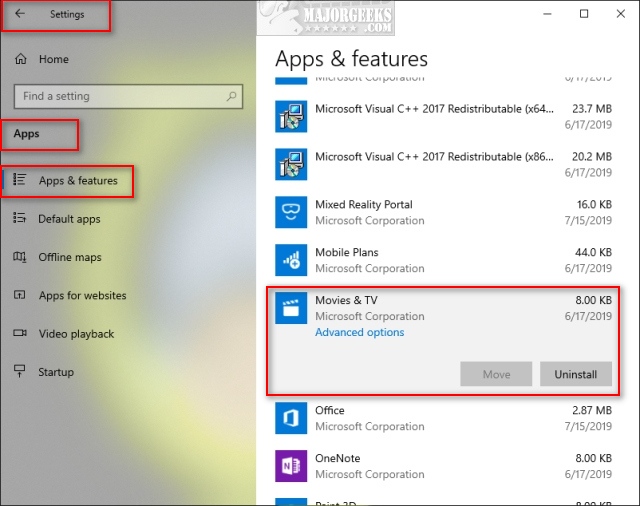Click the Uninstall button for Movies & TV
The image size is (640, 506).
(x=576, y=374)
